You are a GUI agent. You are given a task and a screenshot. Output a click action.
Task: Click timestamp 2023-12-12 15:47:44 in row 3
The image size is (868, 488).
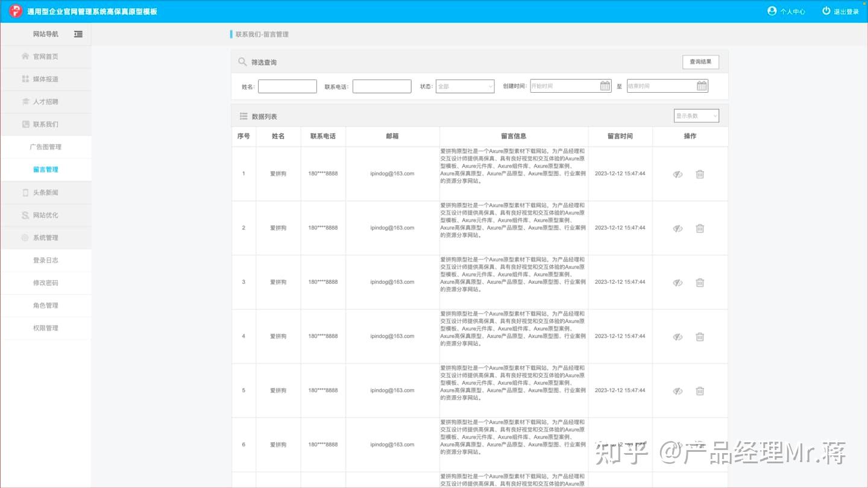[620, 282]
